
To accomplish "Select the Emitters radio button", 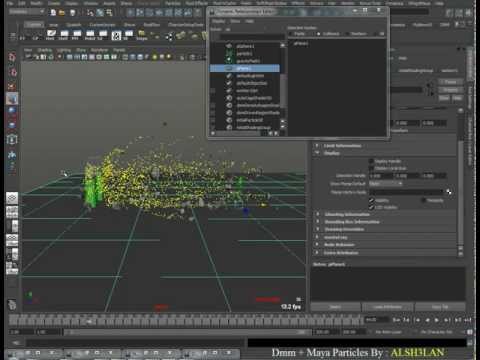I will (347, 34).
